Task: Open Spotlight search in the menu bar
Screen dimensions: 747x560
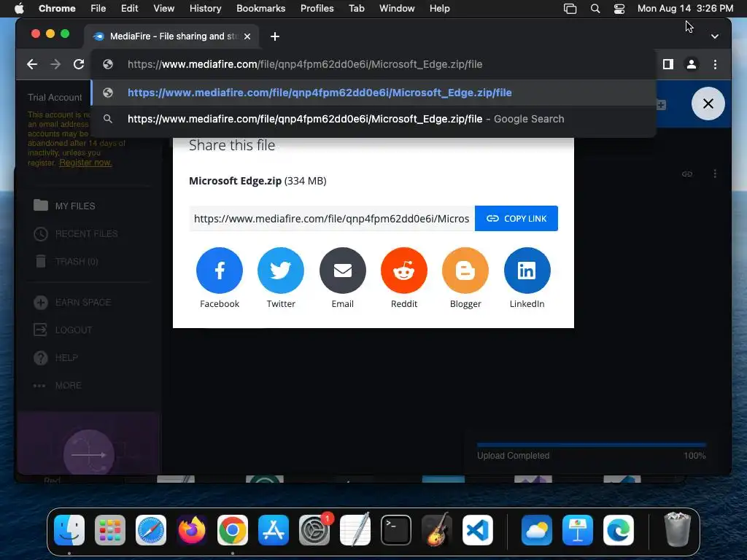Action: [595, 8]
